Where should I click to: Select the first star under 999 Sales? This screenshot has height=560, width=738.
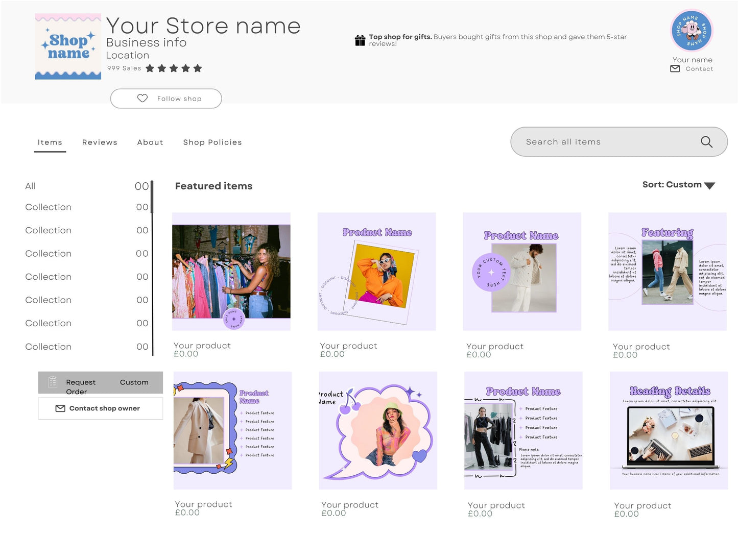pyautogui.click(x=150, y=68)
